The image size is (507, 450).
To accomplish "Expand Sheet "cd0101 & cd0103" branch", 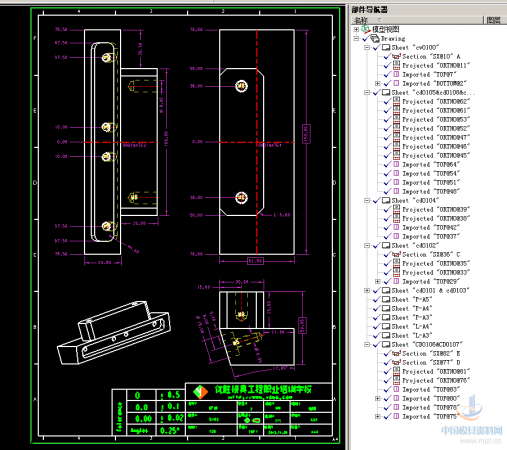I will [367, 290].
